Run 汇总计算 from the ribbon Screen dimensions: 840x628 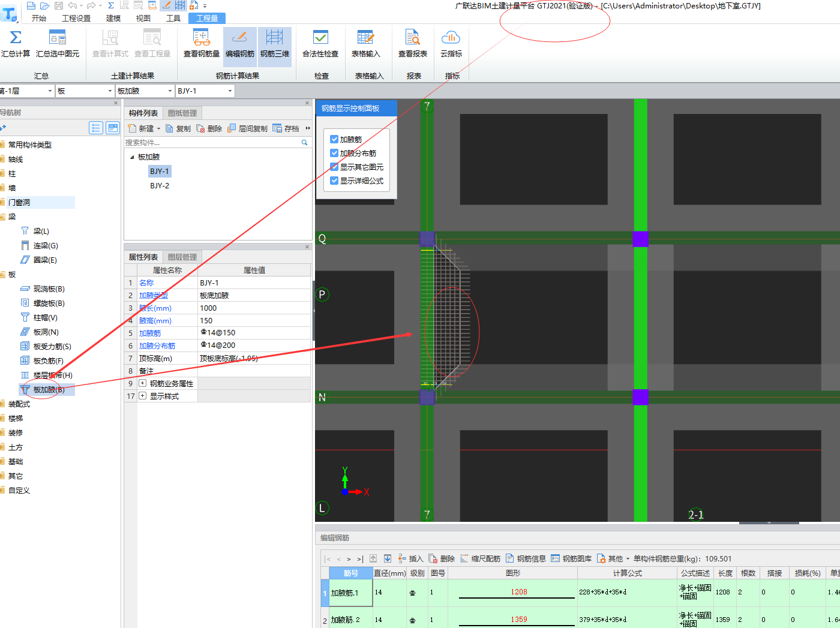[x=16, y=44]
